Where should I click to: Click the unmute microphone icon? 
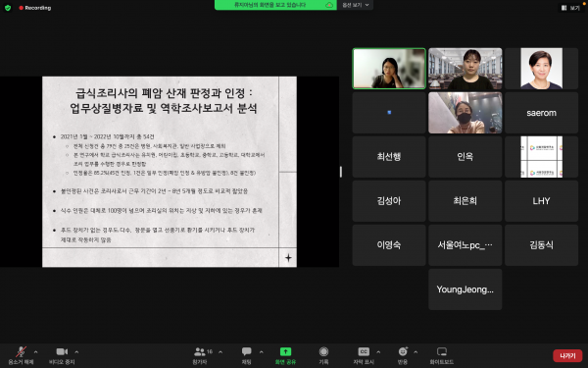click(x=21, y=351)
